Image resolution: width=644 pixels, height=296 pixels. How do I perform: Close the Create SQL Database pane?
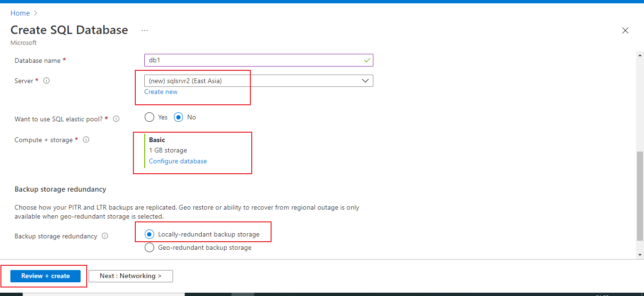point(625,31)
